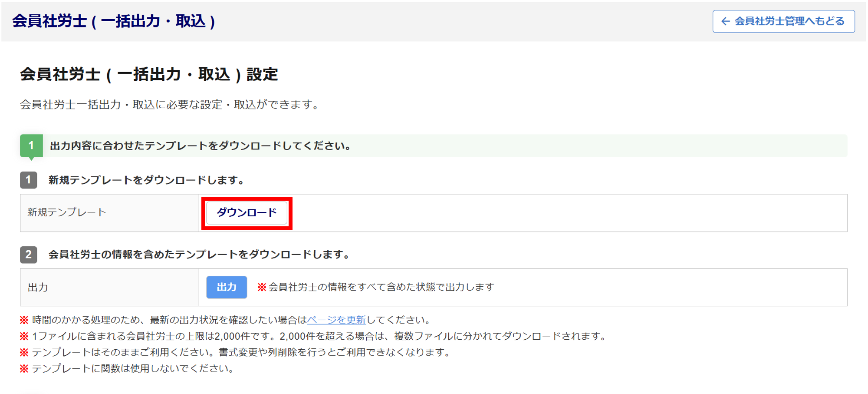Click the gray number 2 badge
Image resolution: width=868 pixels, height=394 pixels.
(29, 254)
